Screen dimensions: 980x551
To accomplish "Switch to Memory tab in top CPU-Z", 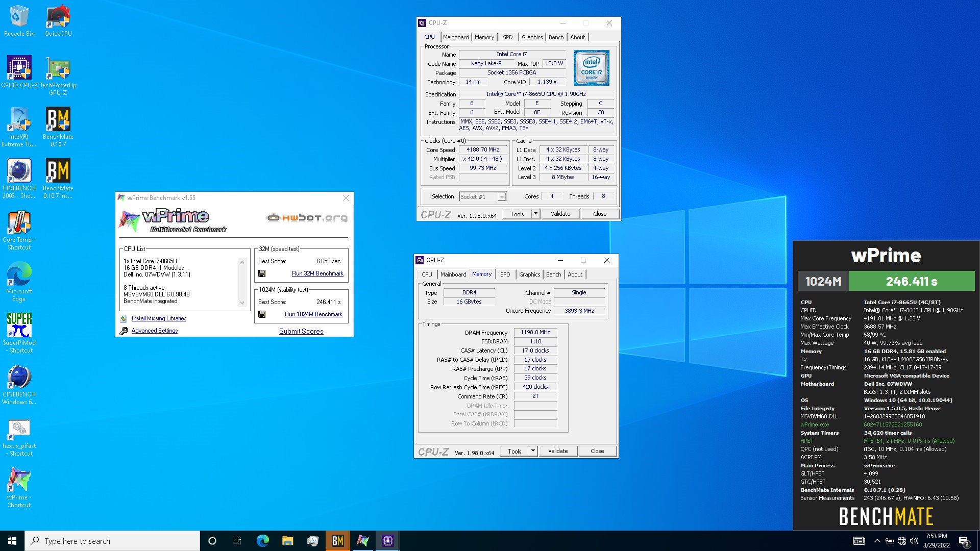I will point(484,37).
